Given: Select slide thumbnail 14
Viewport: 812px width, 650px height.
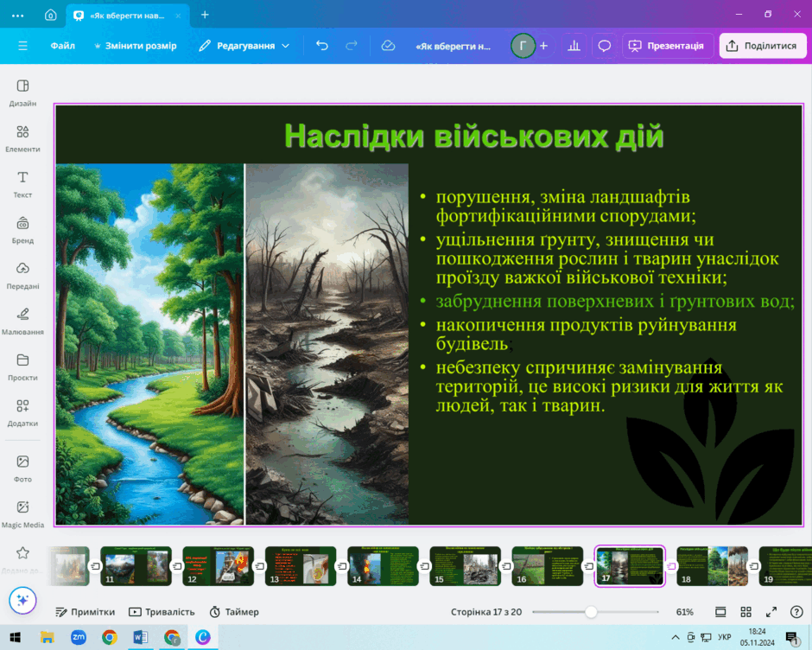Looking at the screenshot, I should point(383,566).
